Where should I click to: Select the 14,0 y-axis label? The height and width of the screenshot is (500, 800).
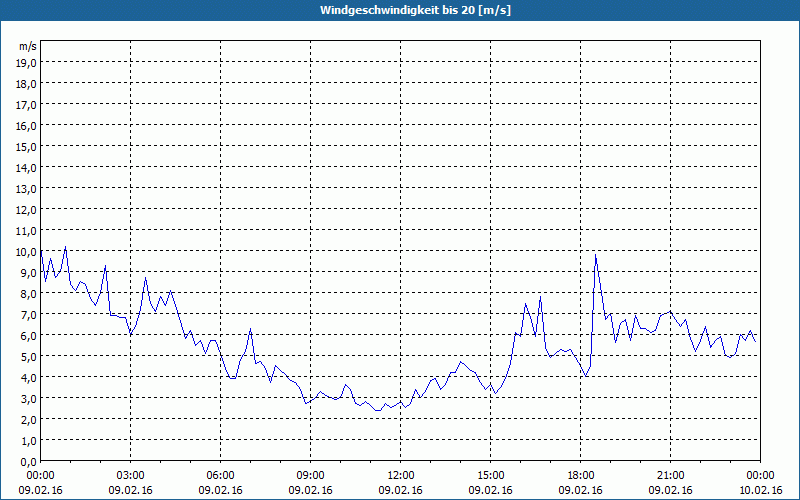(x=26, y=167)
